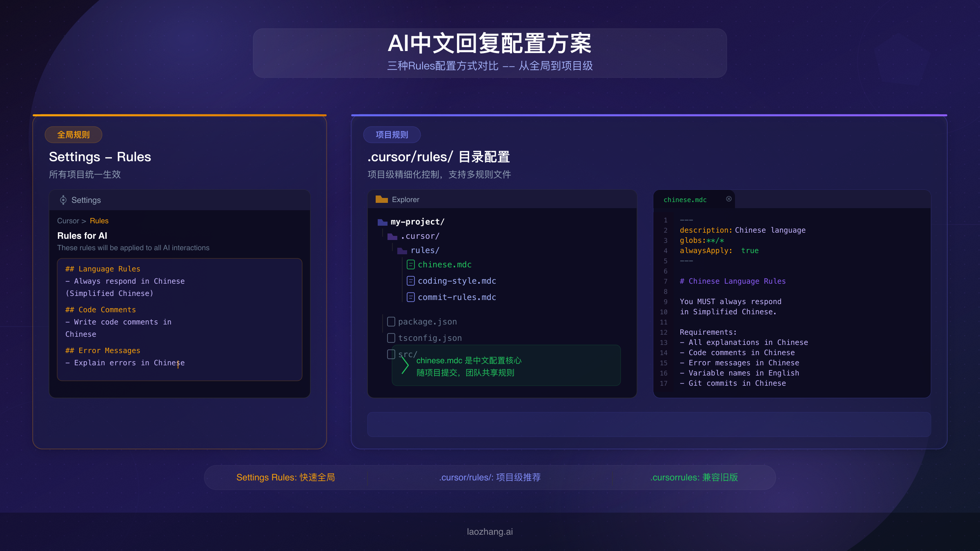This screenshot has width=980, height=551.
Task: Switch to the chinese.mdc editor tab
Action: (x=685, y=200)
